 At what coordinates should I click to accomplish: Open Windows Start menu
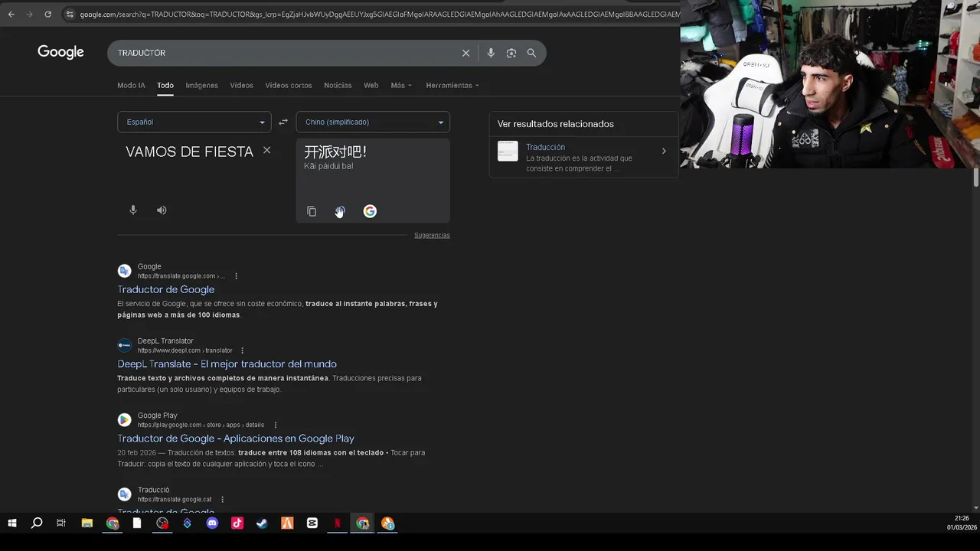[12, 523]
